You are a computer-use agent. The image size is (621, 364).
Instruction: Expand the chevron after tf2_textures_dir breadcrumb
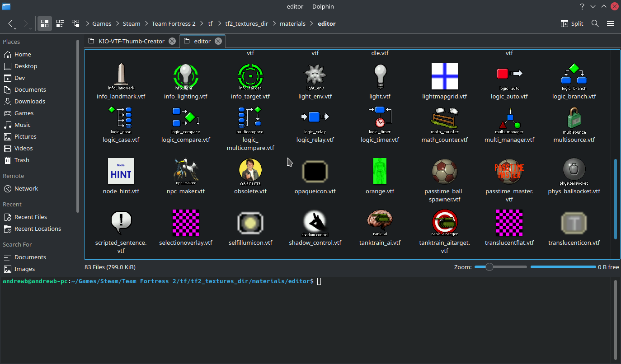click(274, 23)
